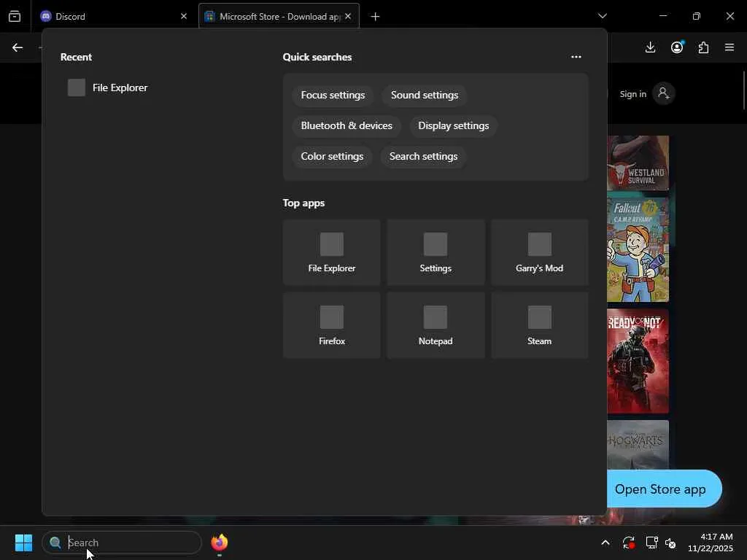The image size is (747, 560).
Task: Go back in Firefox
Action: pyautogui.click(x=18, y=47)
